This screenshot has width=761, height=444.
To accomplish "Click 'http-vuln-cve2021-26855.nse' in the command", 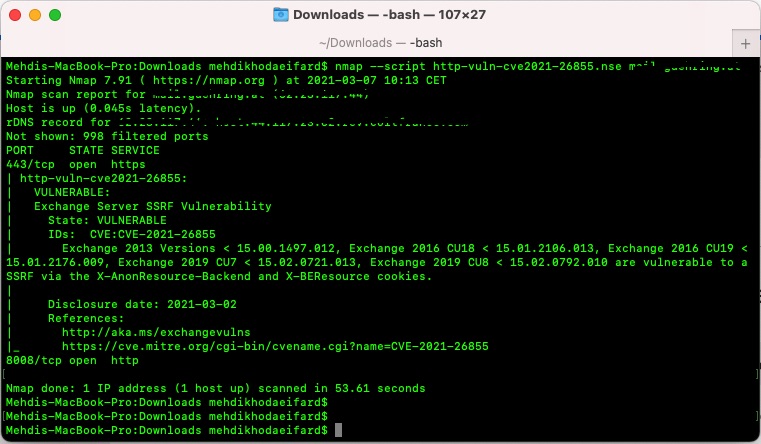I will pos(527,66).
